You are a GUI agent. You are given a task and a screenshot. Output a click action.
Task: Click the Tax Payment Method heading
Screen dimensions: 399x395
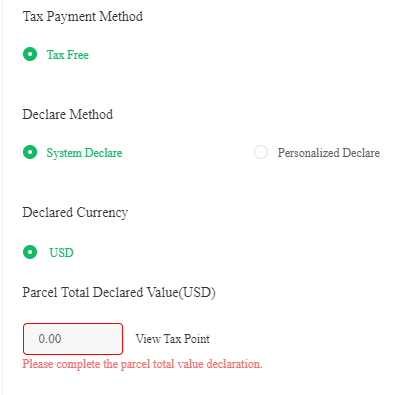[83, 16]
